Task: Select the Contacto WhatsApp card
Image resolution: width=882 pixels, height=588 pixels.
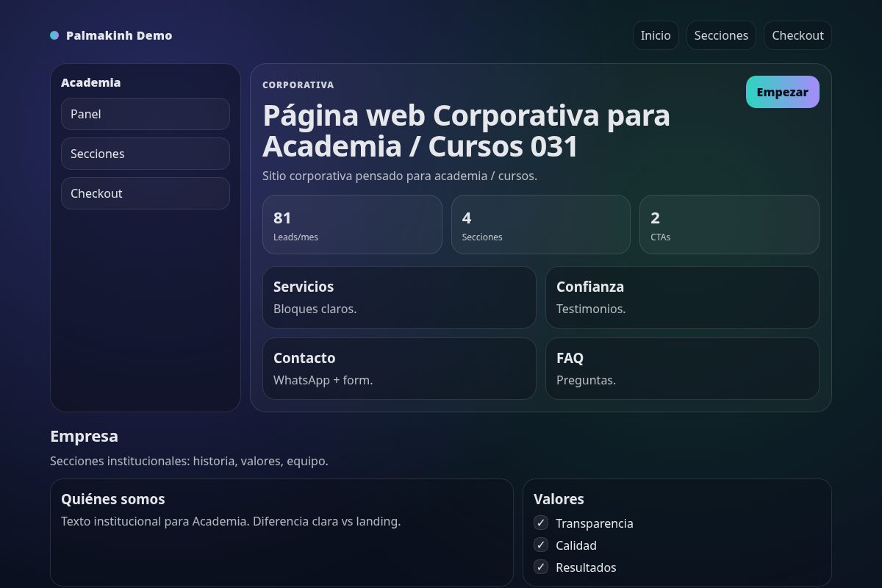Action: tap(399, 368)
